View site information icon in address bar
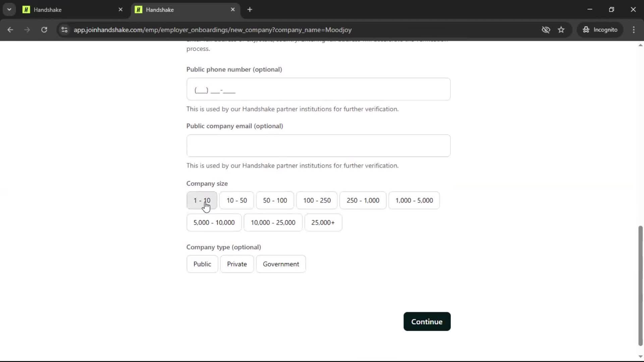This screenshot has width=644, height=362. [64, 30]
